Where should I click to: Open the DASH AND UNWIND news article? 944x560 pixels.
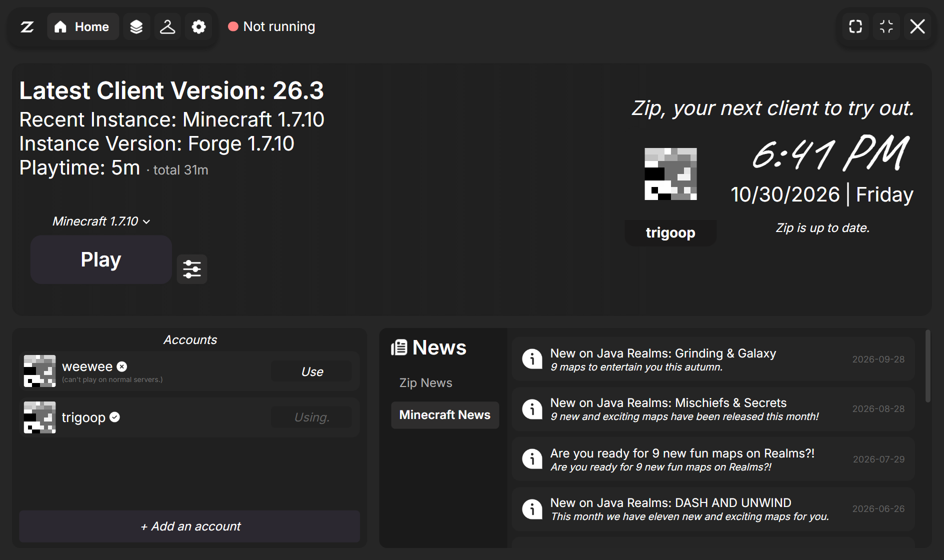[x=713, y=509]
